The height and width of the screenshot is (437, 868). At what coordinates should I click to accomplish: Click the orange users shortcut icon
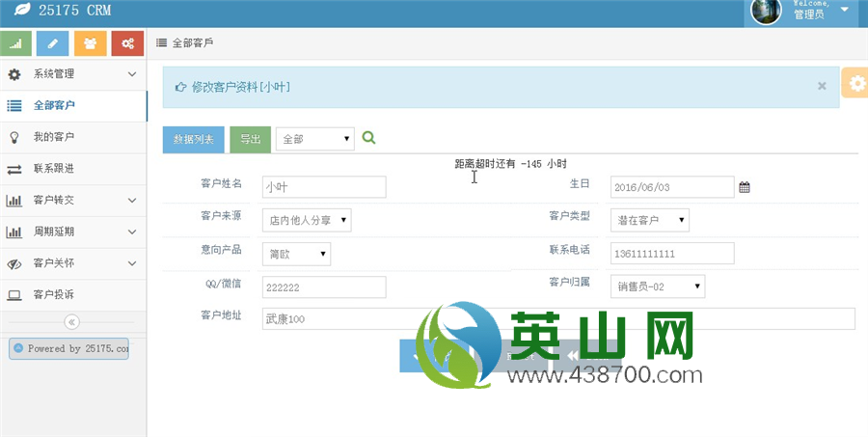coord(90,43)
